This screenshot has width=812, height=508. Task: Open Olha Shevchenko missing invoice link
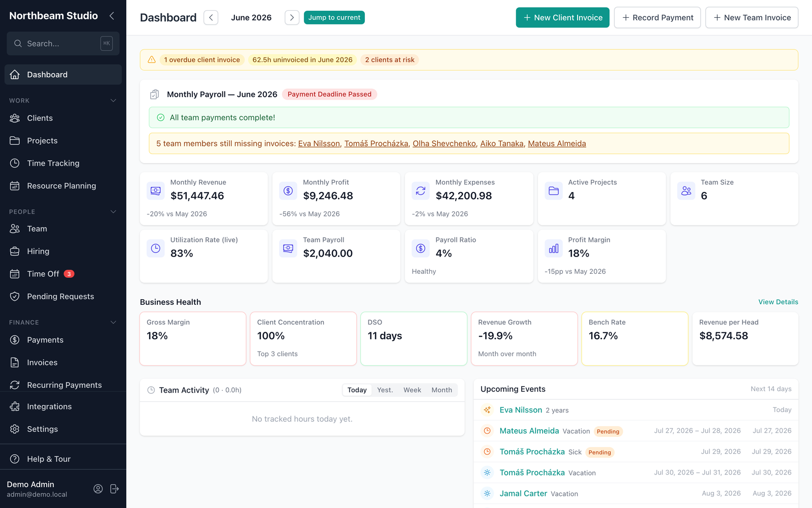[x=444, y=144]
